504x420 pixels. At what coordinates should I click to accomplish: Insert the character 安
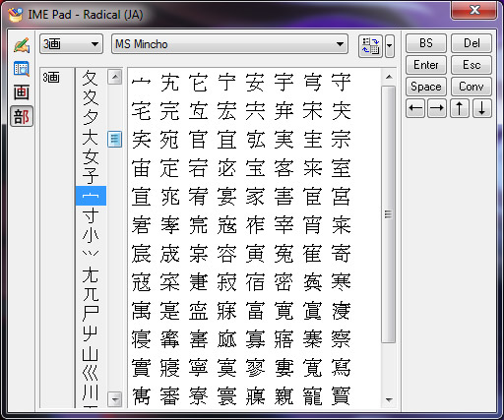click(255, 83)
